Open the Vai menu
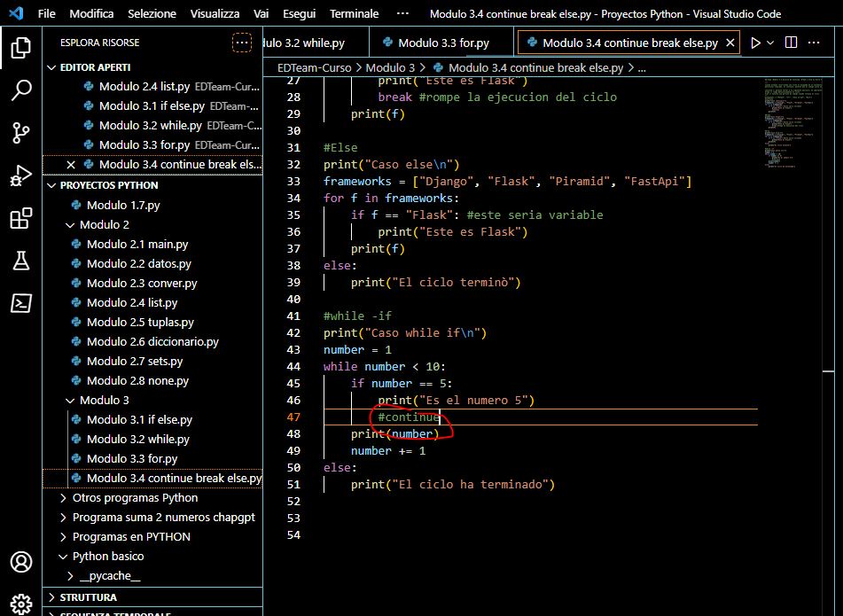The width and height of the screenshot is (843, 616). (261, 13)
